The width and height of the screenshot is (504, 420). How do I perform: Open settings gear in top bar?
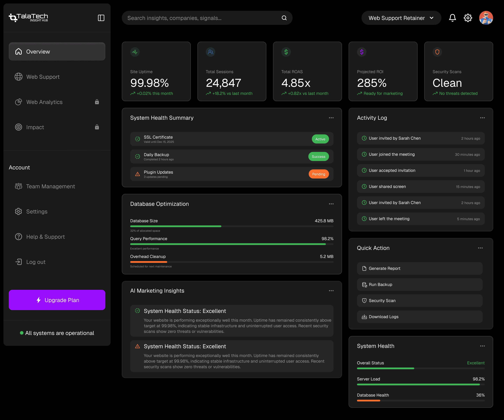coord(468,18)
